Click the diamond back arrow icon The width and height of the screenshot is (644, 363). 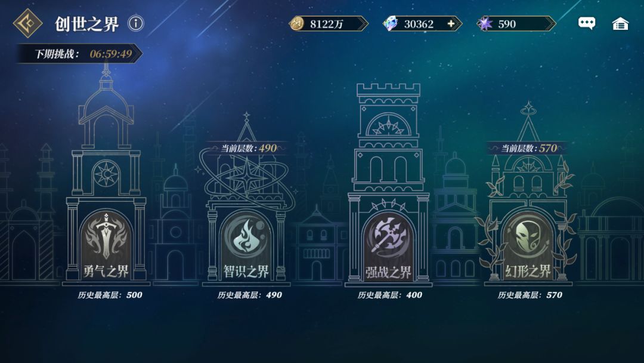27,23
